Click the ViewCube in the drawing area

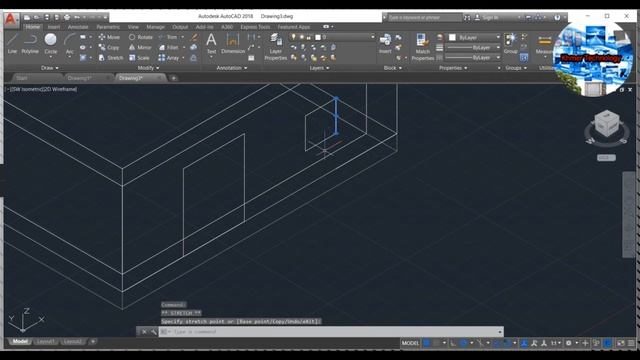click(x=607, y=124)
